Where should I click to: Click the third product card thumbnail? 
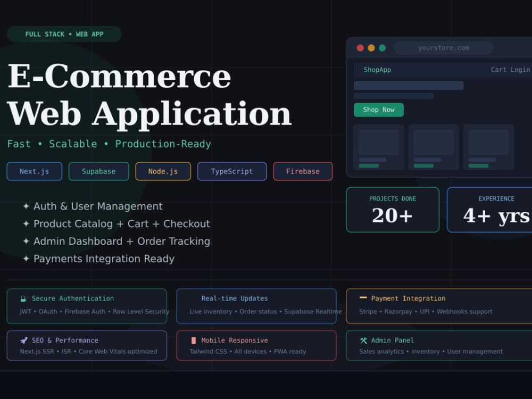pyautogui.click(x=488, y=142)
